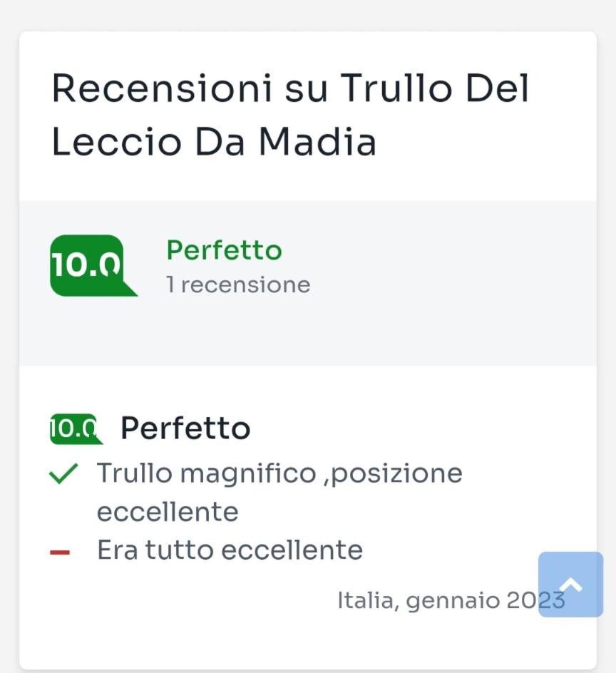
Task: Click the Da Madia text in heading
Action: pos(285,141)
